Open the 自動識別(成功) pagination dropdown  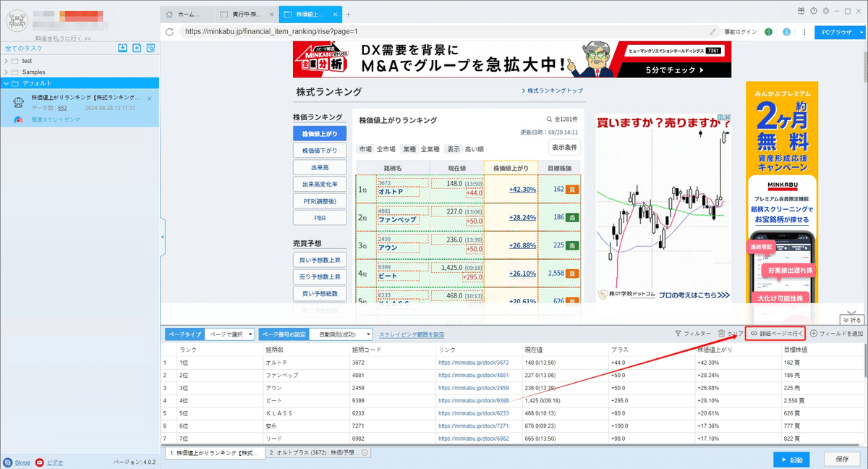click(341, 334)
